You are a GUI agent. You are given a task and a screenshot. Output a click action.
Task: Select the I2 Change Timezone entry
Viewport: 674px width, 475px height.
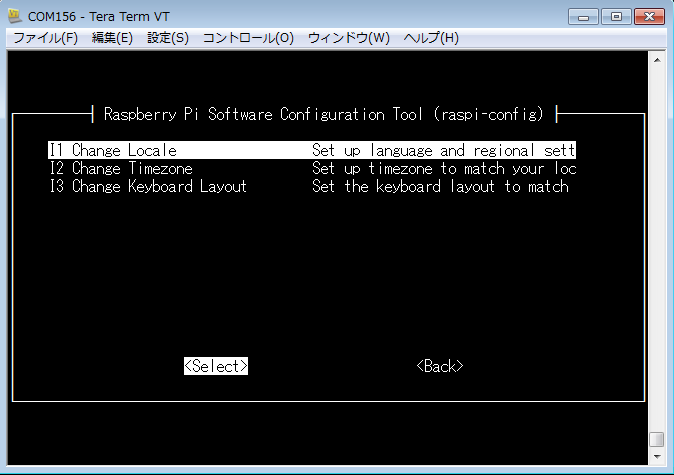312,168
